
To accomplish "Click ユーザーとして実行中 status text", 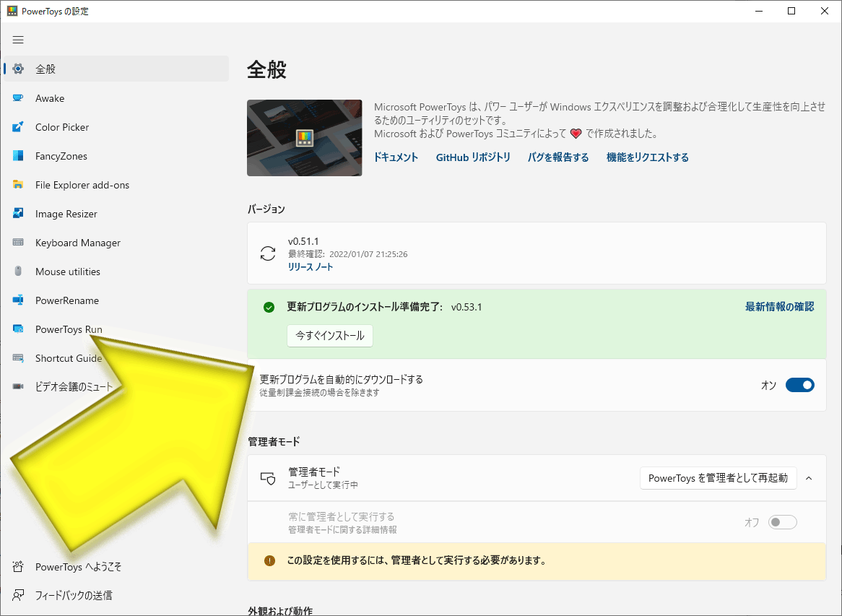I will pyautogui.click(x=324, y=485).
